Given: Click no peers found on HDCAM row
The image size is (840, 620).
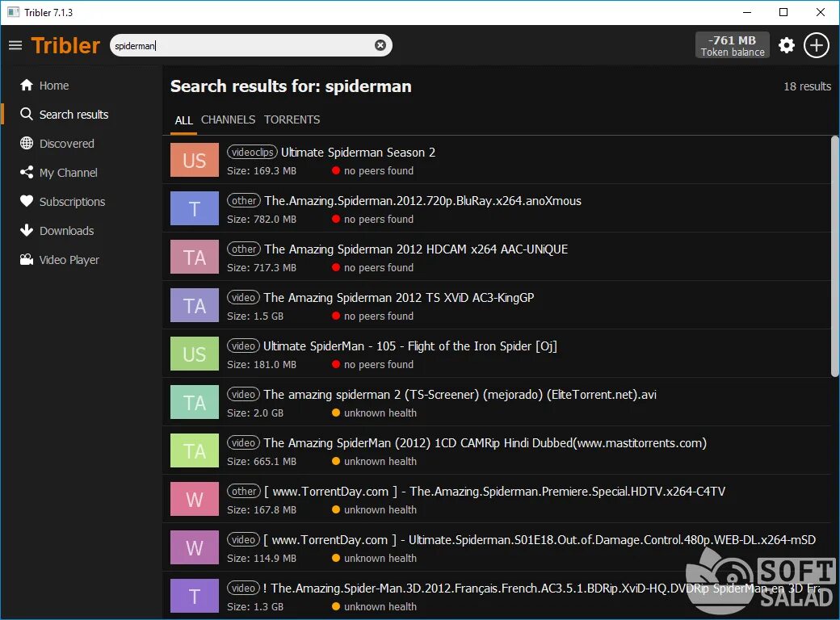Looking at the screenshot, I should tap(378, 268).
